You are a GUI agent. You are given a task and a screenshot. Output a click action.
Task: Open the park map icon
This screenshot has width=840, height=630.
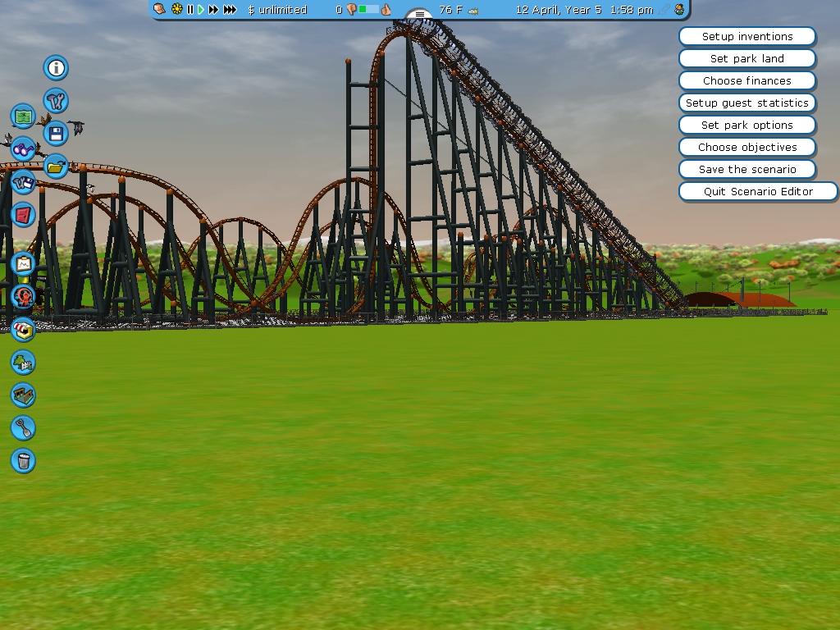click(x=23, y=116)
